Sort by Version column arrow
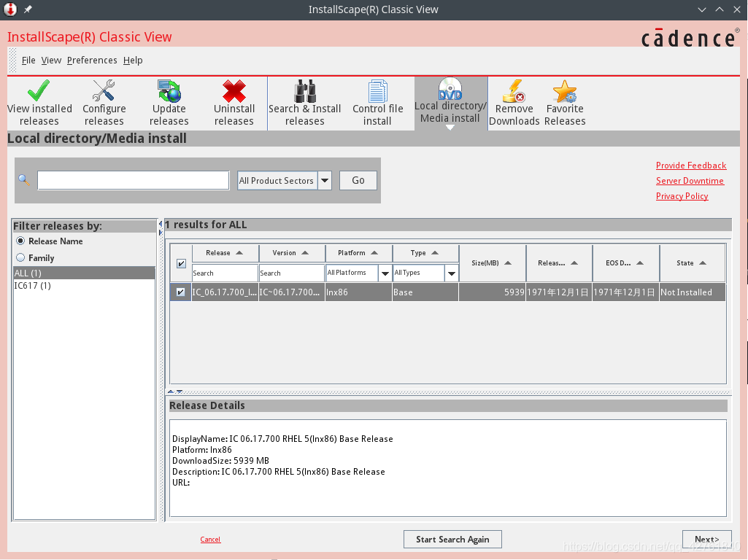Screen dimensions: 748x560 pyautogui.click(x=305, y=252)
